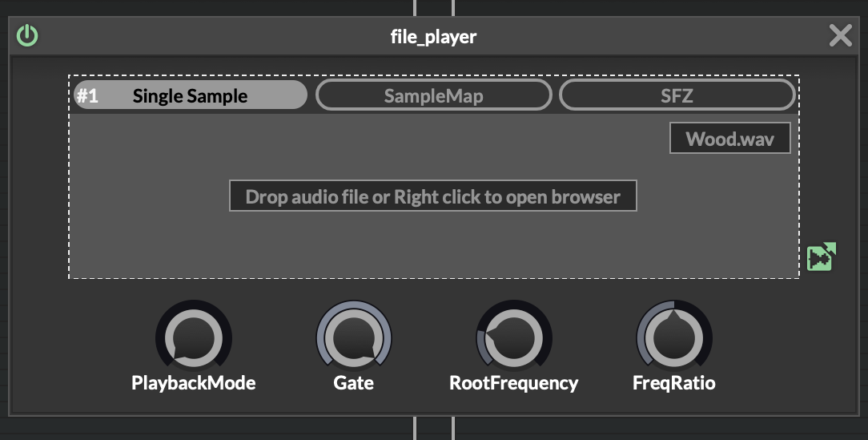This screenshot has width=868, height=440.
Task: Switch to the SFZ tab
Action: 677,95
